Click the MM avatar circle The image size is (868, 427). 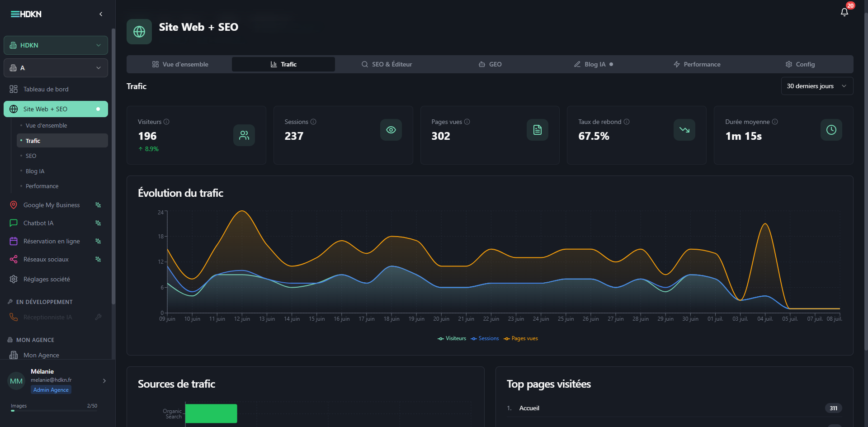pos(16,381)
